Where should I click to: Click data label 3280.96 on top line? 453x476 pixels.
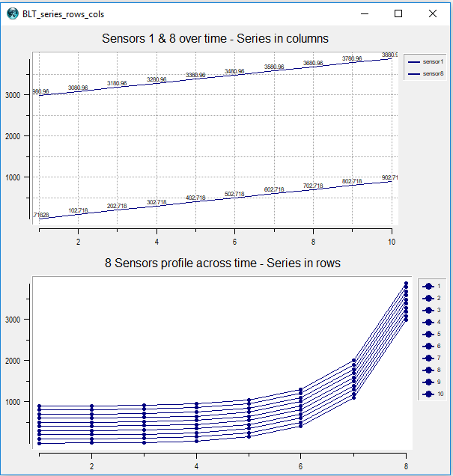click(x=156, y=79)
